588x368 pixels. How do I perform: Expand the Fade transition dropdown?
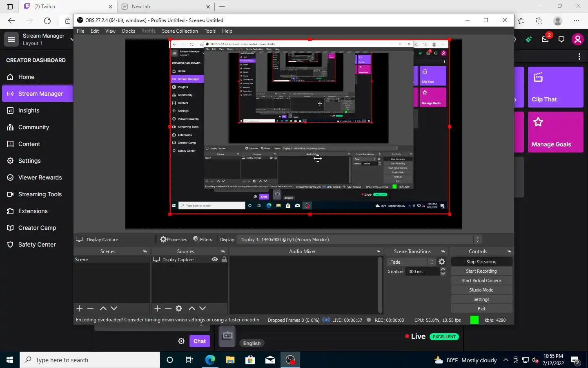coord(431,262)
